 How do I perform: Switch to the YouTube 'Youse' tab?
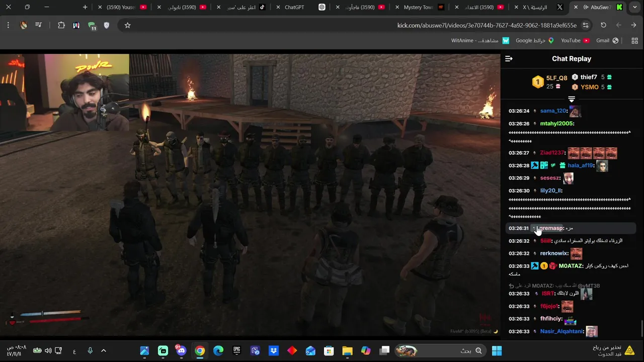pos(121,7)
